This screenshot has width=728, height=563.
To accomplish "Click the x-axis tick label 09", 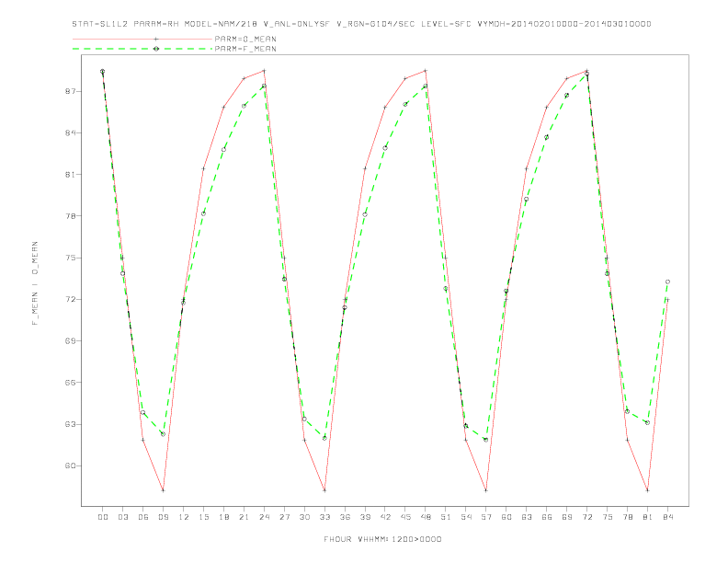I will point(163,517).
